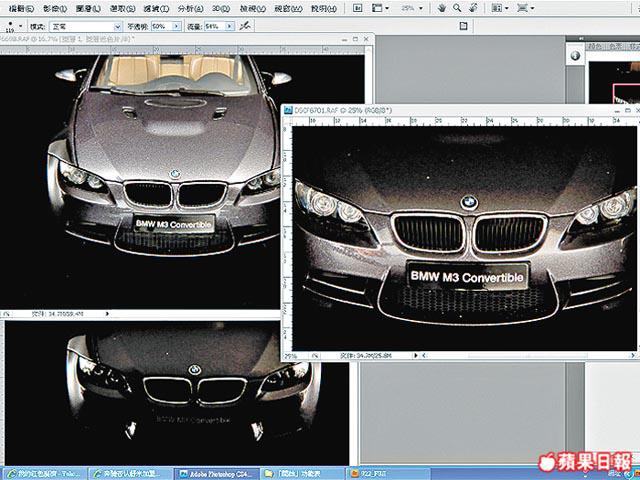This screenshot has width=640, height=480.
Task: Click the Photoshop icon in DSCF6701.RAF title bar
Action: [x=288, y=110]
